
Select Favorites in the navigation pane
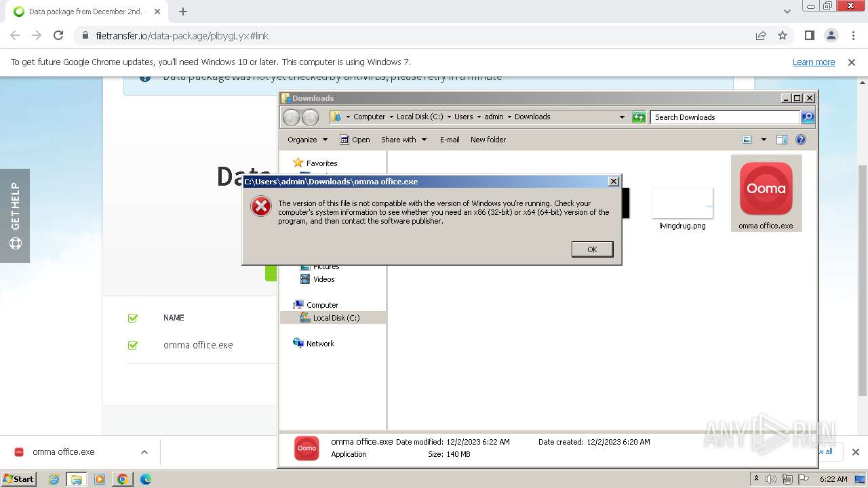(321, 163)
